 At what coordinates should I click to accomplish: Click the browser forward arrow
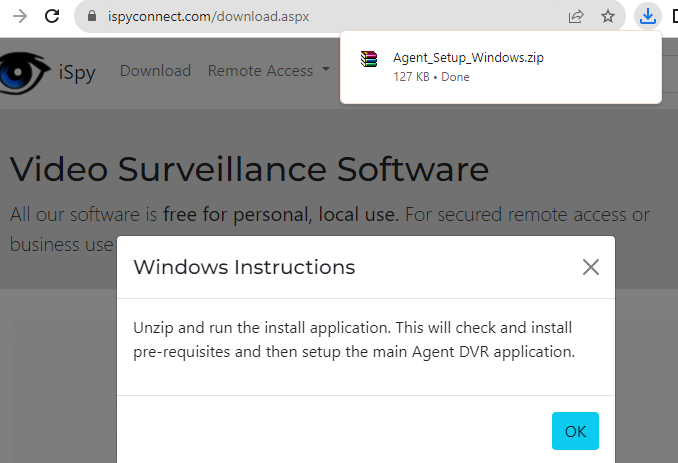(20, 16)
